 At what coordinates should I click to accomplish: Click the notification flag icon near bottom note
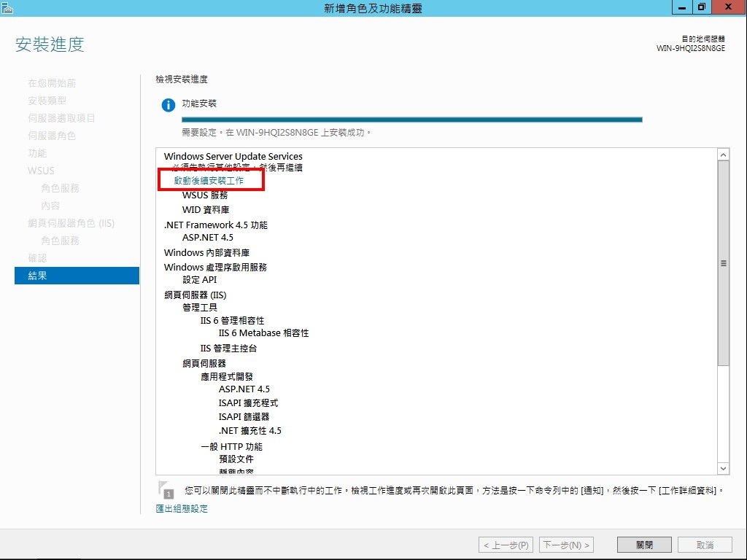[x=166, y=490]
